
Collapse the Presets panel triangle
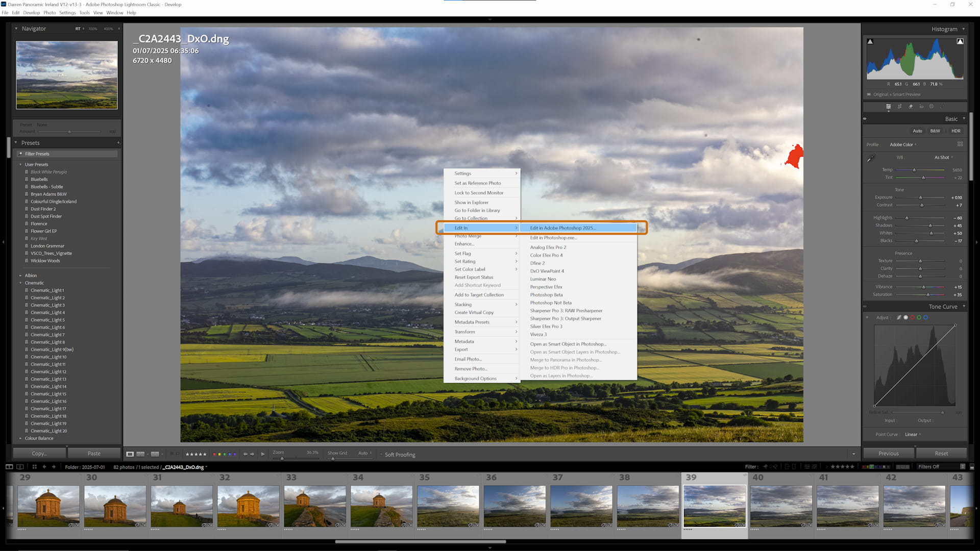(x=16, y=143)
